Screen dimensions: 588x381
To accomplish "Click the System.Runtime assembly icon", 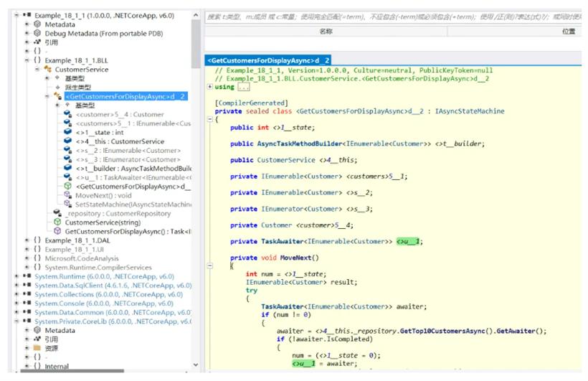I will (27, 276).
